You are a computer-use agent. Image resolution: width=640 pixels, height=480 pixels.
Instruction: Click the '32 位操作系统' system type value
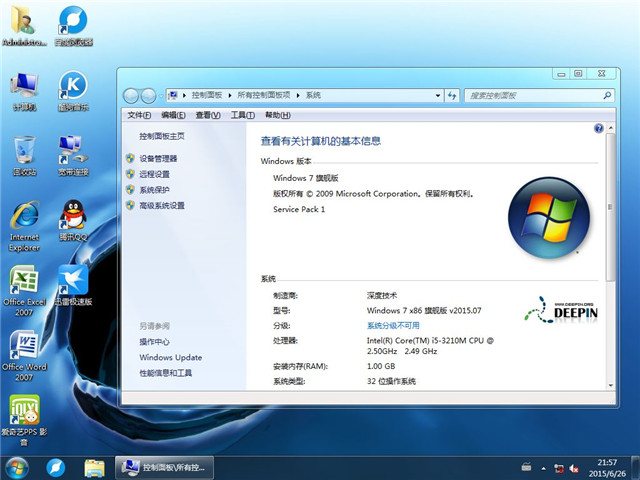click(x=391, y=381)
